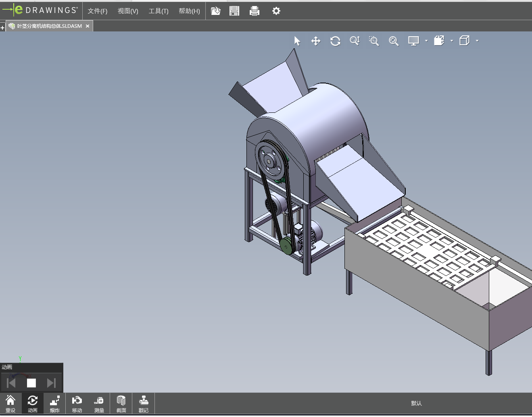Click the display monitor icon
The width and height of the screenshot is (532, 417).
pyautogui.click(x=413, y=41)
